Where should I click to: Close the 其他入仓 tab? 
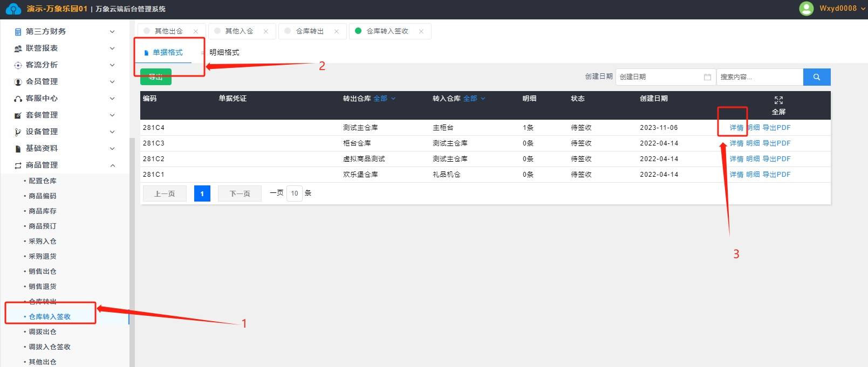point(266,31)
